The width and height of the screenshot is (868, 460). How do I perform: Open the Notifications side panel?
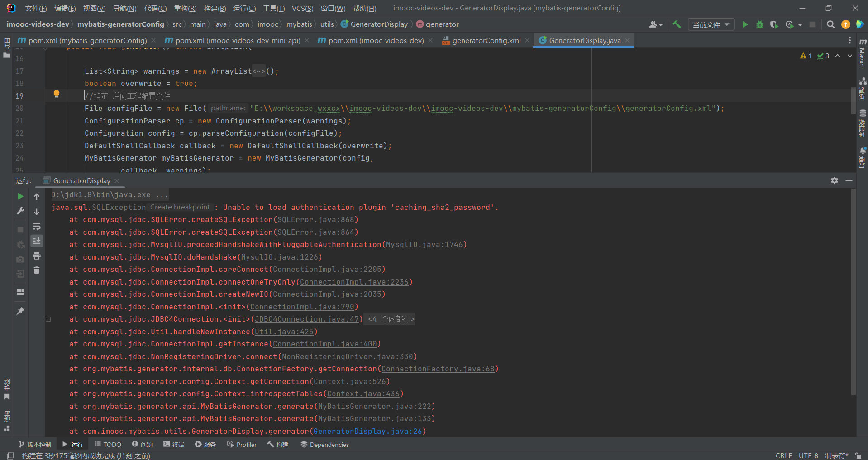863,157
